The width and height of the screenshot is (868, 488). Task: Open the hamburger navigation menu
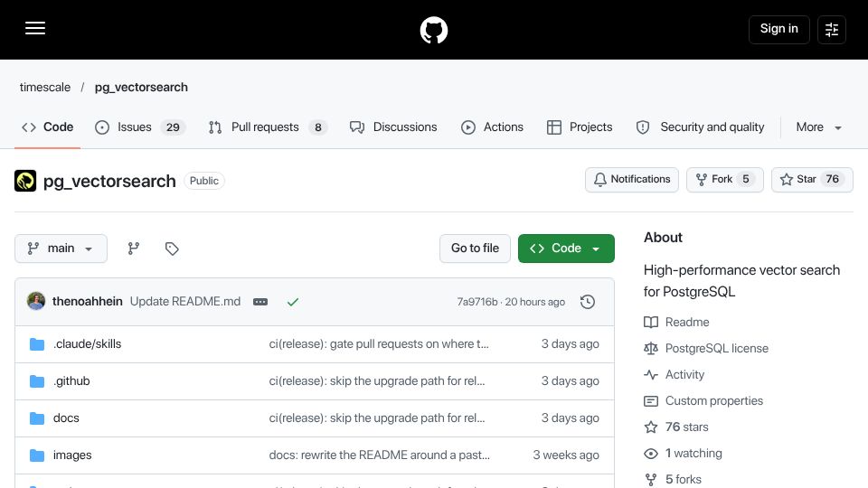[x=35, y=28]
